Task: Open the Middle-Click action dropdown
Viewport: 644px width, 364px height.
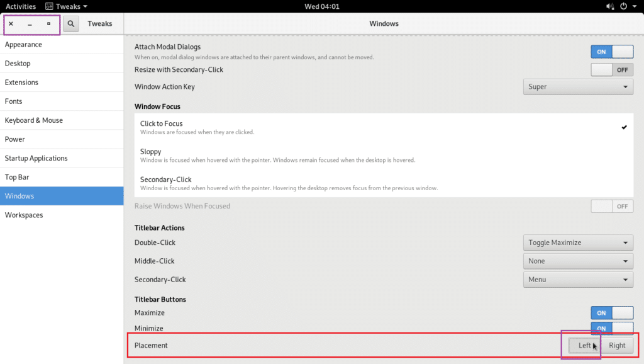Action: [578, 261]
